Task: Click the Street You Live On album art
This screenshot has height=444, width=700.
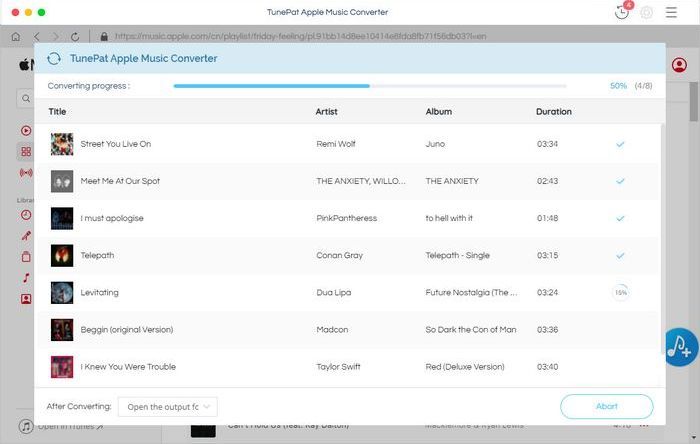Action: pos(62,144)
